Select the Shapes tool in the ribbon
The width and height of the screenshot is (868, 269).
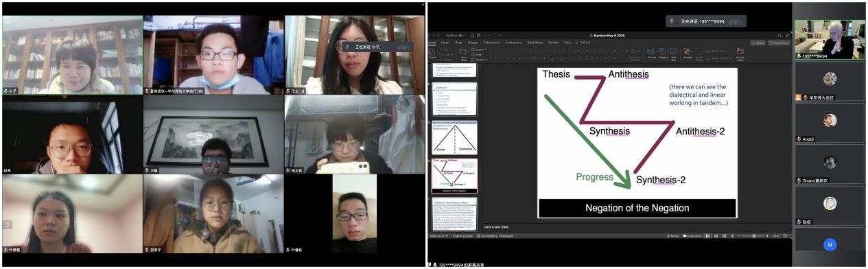[664, 53]
